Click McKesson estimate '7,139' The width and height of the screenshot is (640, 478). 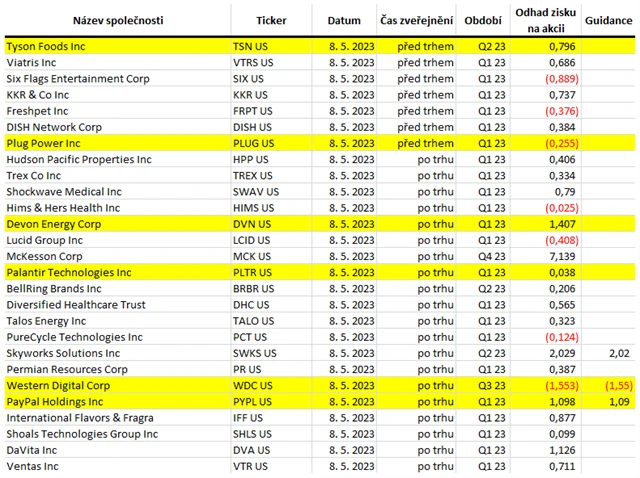pyautogui.click(x=562, y=256)
